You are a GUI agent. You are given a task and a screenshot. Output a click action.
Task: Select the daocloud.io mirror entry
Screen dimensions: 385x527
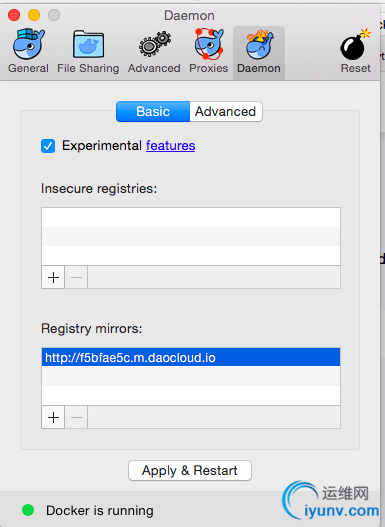click(191, 357)
